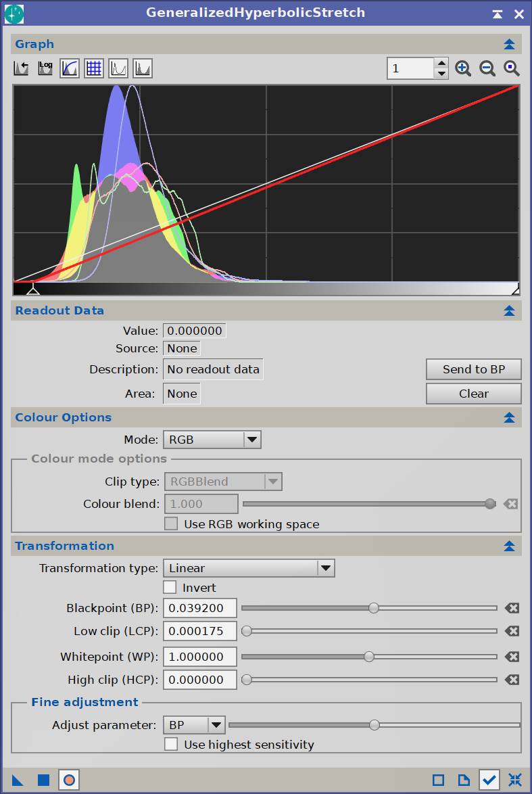Increase the graph zoom value stepper

[441, 64]
